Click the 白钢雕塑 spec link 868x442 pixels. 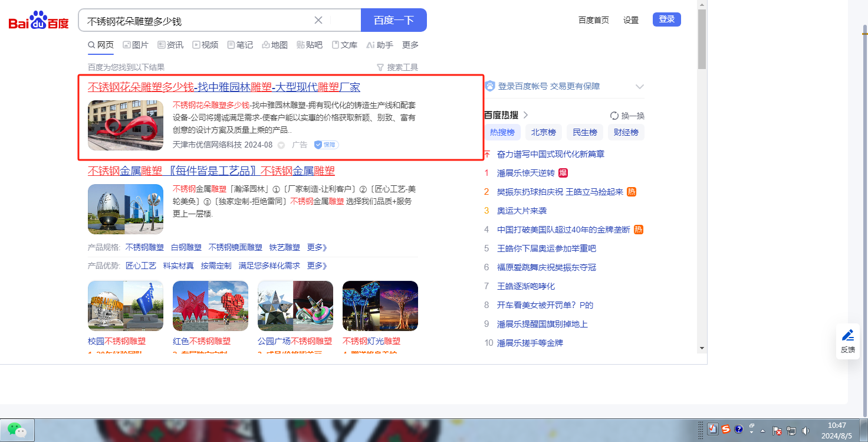(186, 247)
